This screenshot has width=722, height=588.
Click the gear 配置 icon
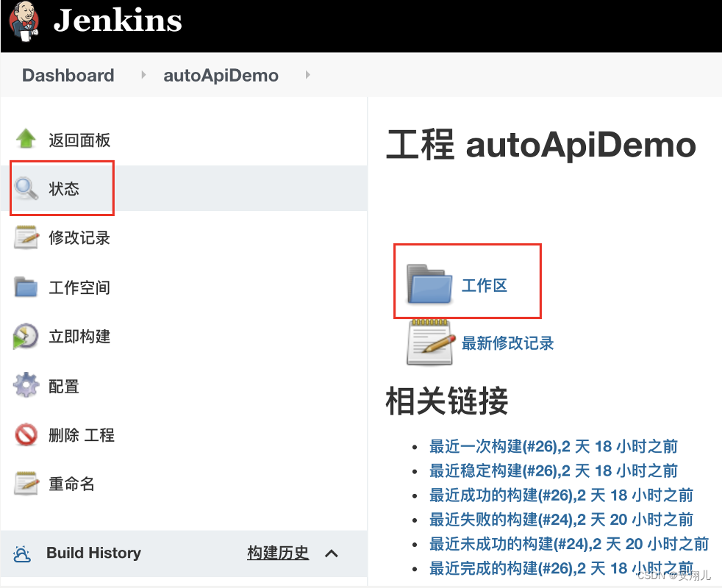tap(26, 385)
